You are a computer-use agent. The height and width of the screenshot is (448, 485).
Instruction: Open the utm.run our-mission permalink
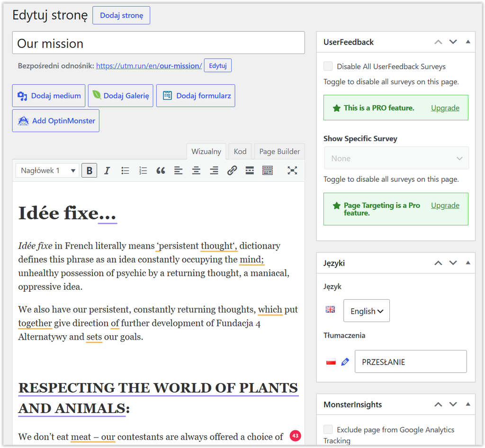click(x=149, y=65)
